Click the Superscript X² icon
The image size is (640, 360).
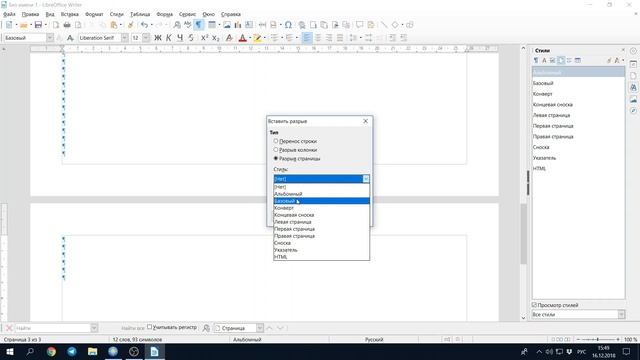(204, 38)
